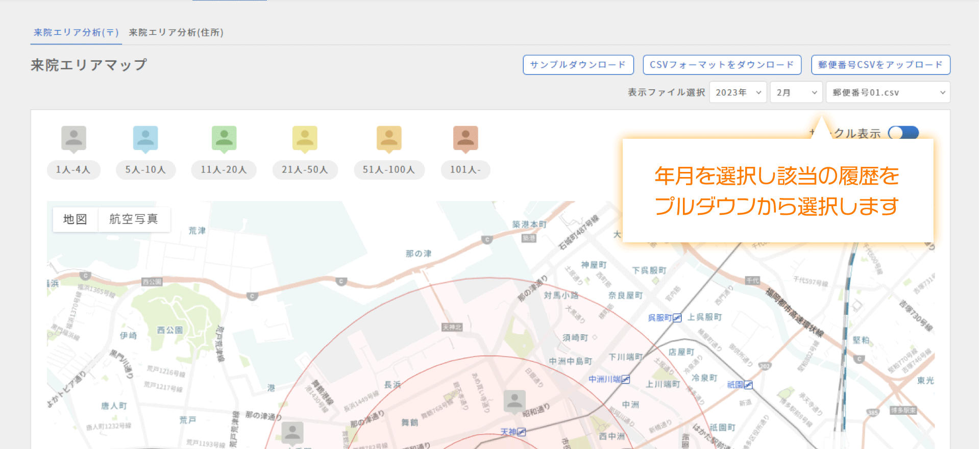Open the 2023年 year dropdown
The image size is (980, 449).
(738, 92)
